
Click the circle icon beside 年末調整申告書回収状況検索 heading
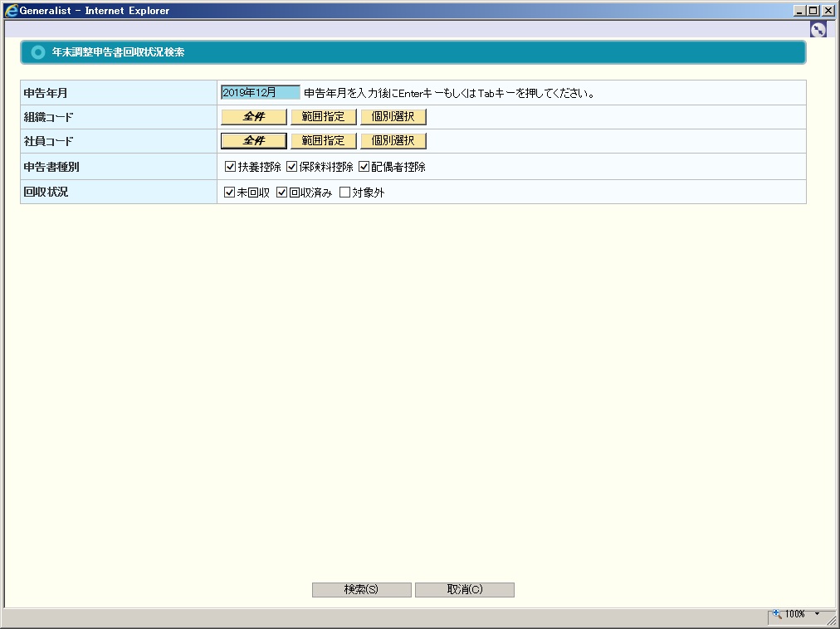(37, 52)
